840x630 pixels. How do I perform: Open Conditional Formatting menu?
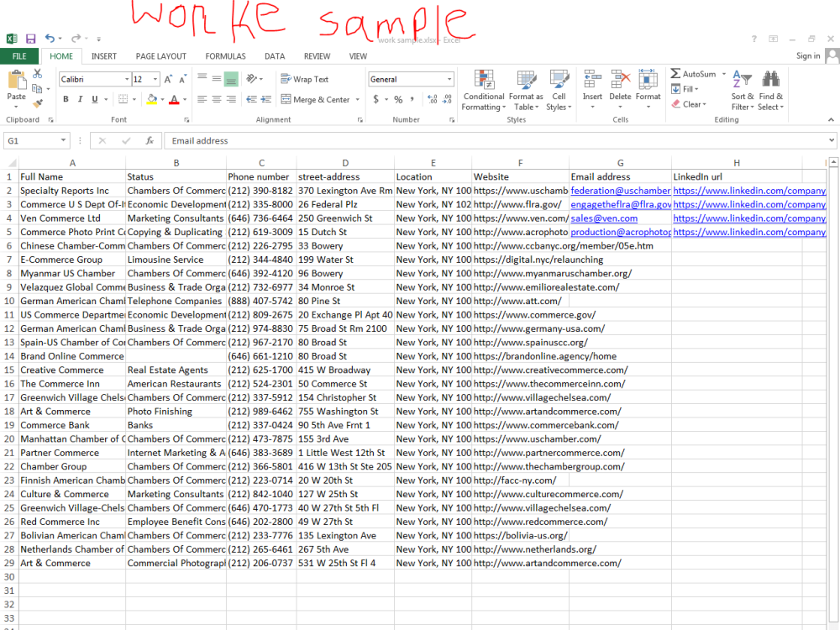(x=484, y=91)
